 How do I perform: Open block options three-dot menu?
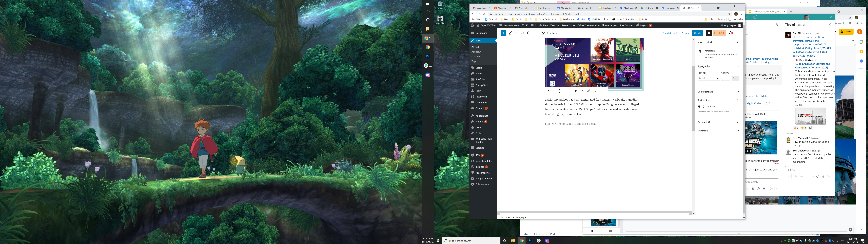[604, 91]
